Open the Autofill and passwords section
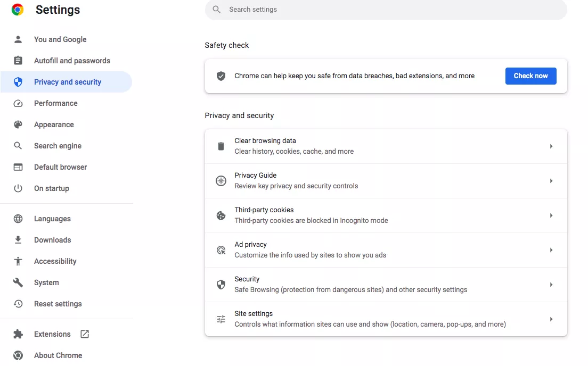 72,61
